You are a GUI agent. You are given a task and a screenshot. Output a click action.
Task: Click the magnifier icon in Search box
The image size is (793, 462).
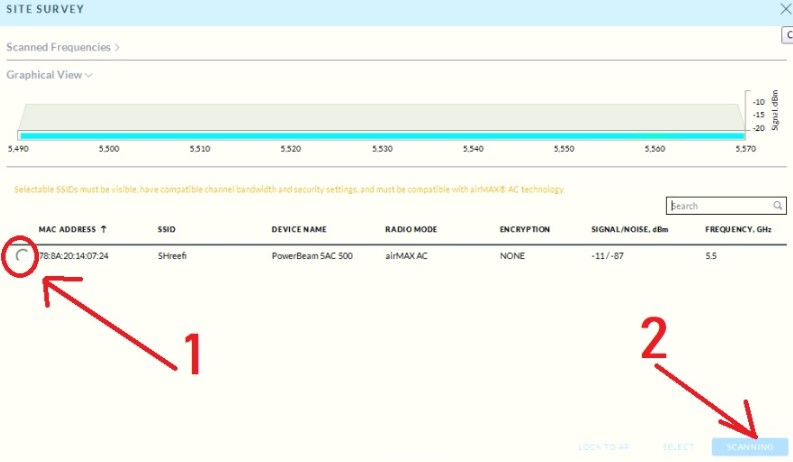pos(778,206)
